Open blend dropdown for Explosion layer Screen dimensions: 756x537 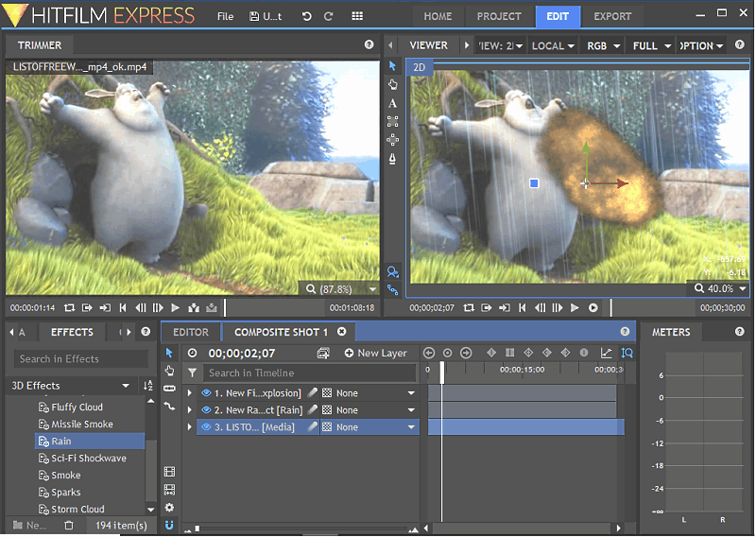[369, 392]
